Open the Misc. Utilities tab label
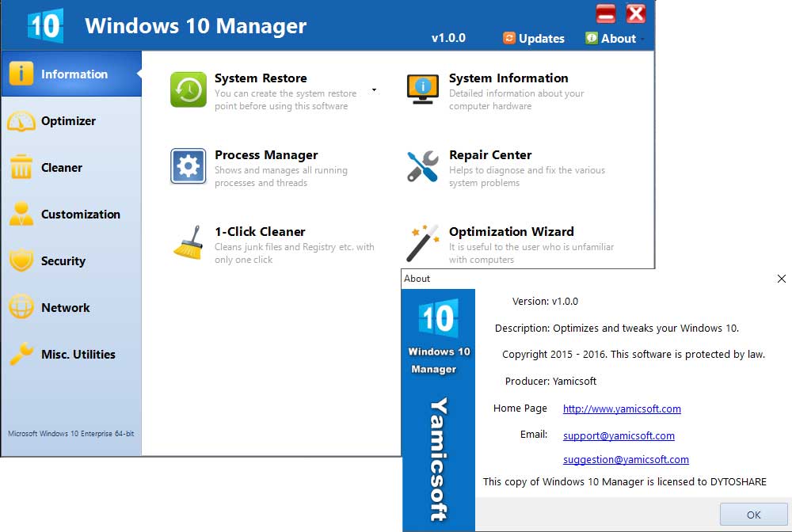The image size is (792, 532). (x=78, y=355)
